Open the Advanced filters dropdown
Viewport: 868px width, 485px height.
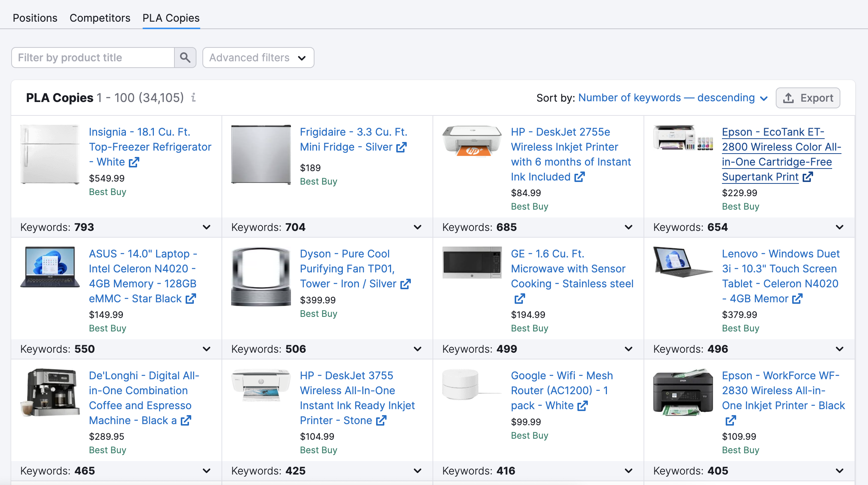(258, 58)
